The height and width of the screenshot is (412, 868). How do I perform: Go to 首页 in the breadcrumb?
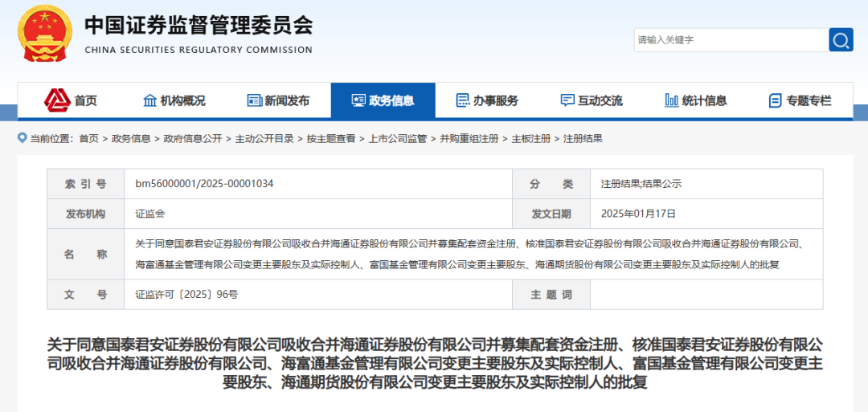click(x=88, y=139)
